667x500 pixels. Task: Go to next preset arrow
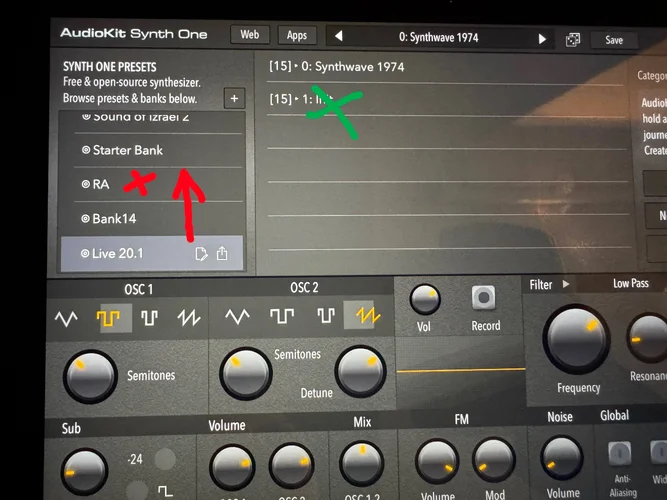(542, 39)
